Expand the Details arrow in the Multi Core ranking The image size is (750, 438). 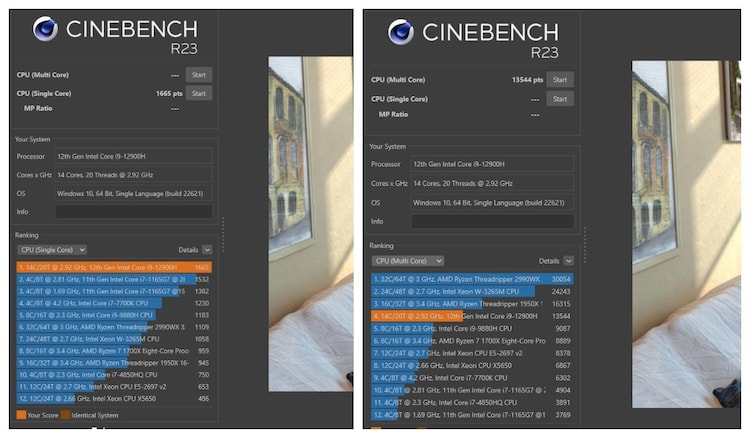569,260
